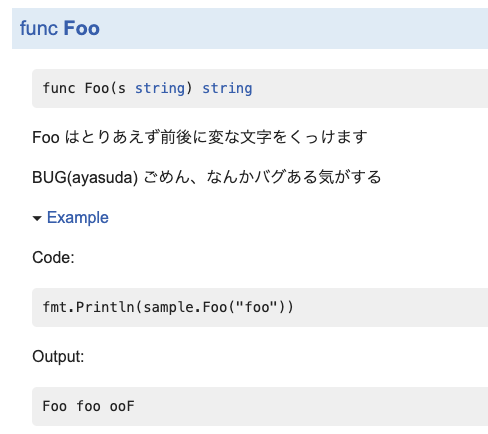Collapse the Example disclosure triangle

37,218
